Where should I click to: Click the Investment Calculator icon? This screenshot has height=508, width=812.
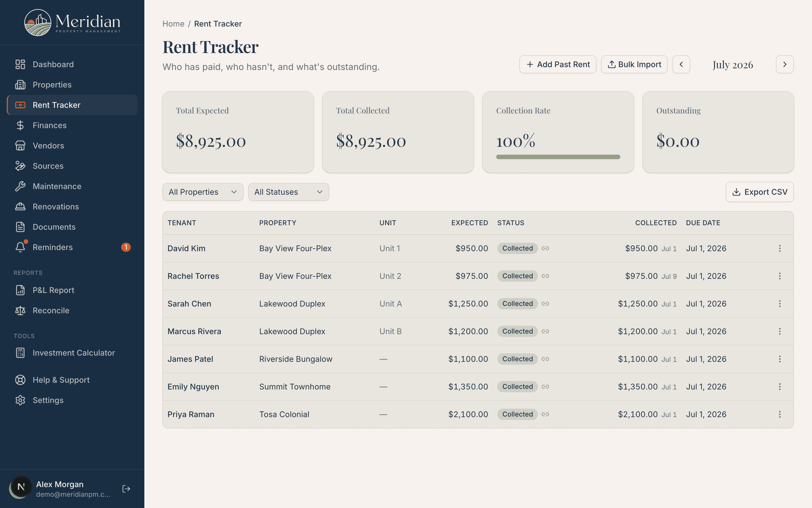click(20, 353)
